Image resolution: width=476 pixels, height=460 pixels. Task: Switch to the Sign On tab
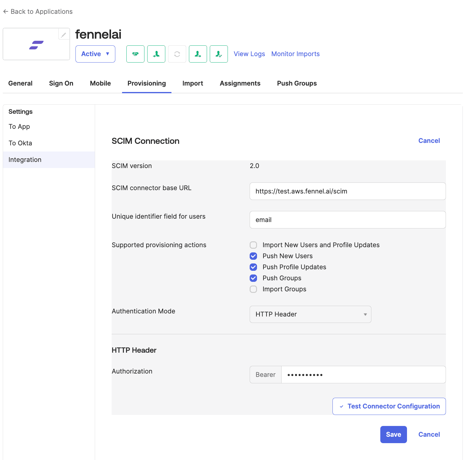[61, 83]
